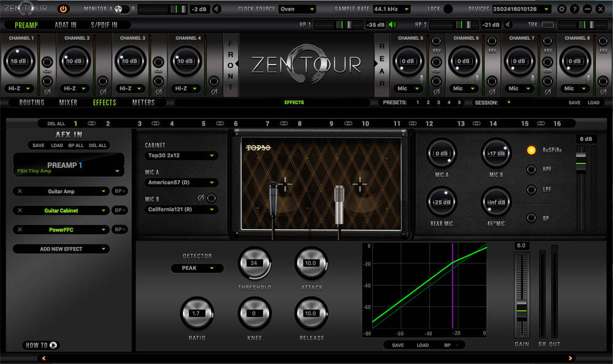Select effects channel 10
Viewport: 613px width, 364px height.
tap(365, 124)
